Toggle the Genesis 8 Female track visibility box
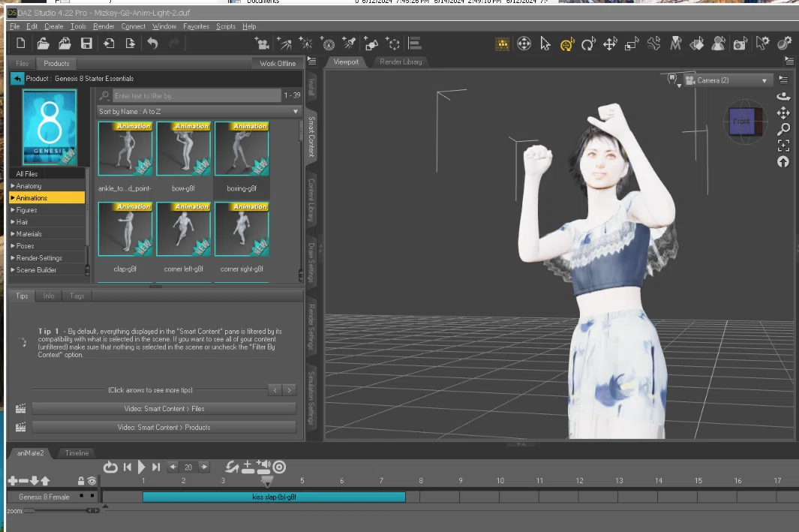 point(92,495)
